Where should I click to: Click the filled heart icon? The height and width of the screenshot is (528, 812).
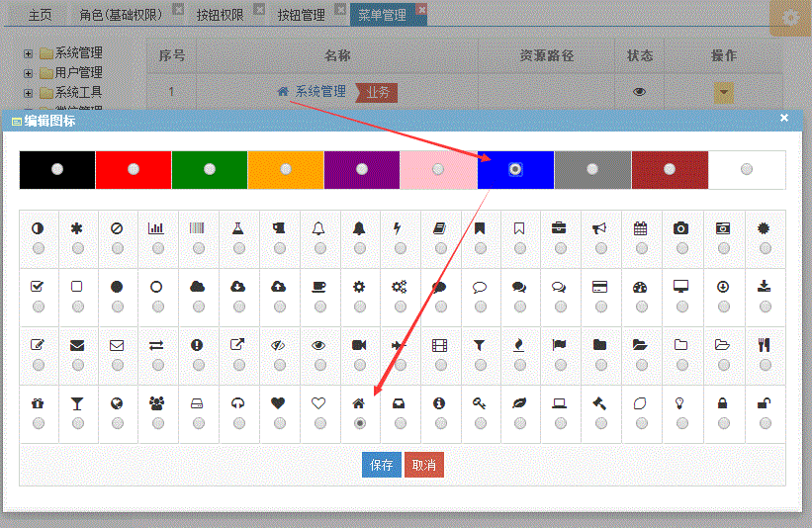click(278, 403)
